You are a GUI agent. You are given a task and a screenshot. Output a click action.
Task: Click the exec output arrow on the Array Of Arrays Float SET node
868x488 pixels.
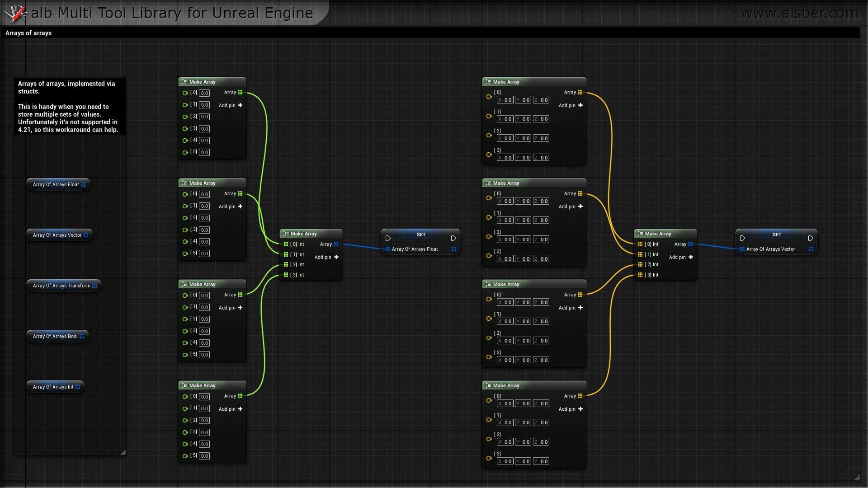pyautogui.click(x=454, y=238)
